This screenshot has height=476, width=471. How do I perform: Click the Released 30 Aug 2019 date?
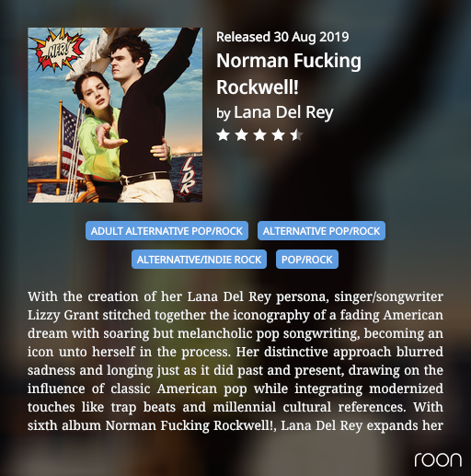pyautogui.click(x=282, y=37)
